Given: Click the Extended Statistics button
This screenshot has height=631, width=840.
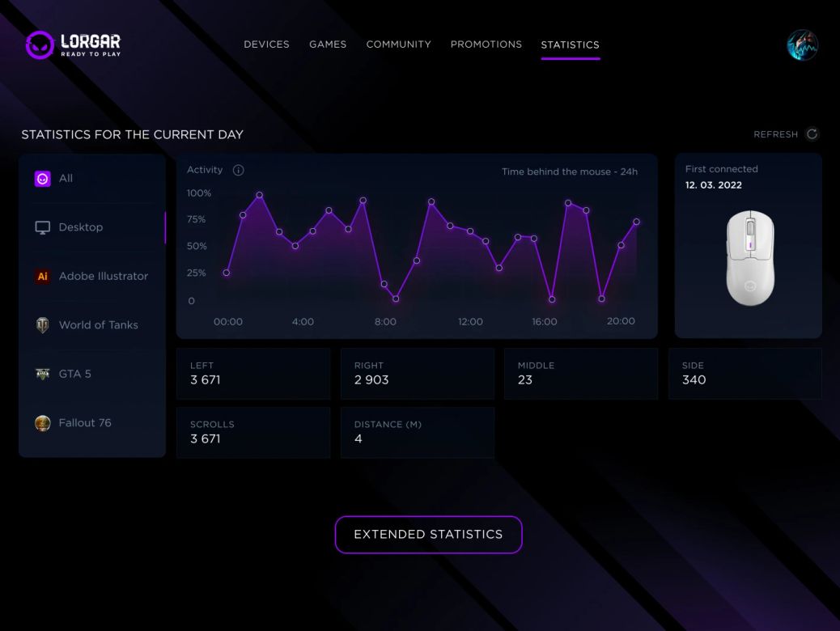Looking at the screenshot, I should coord(428,535).
